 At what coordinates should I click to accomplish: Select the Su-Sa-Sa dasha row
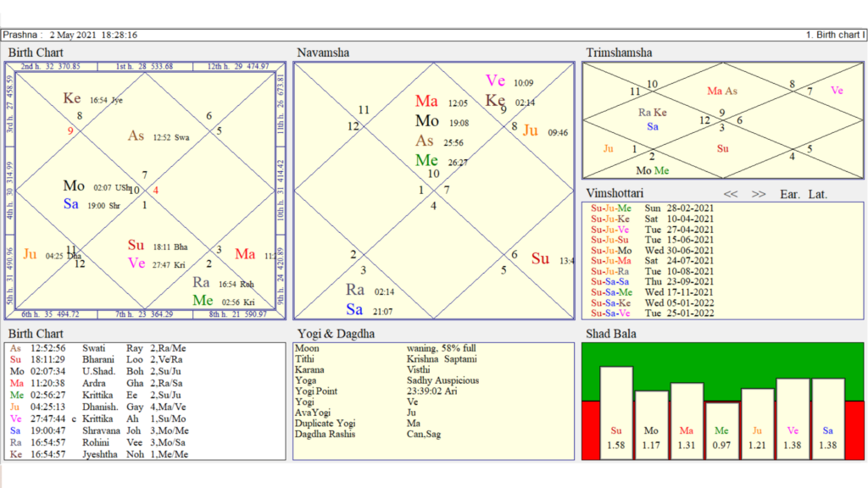[x=652, y=281]
